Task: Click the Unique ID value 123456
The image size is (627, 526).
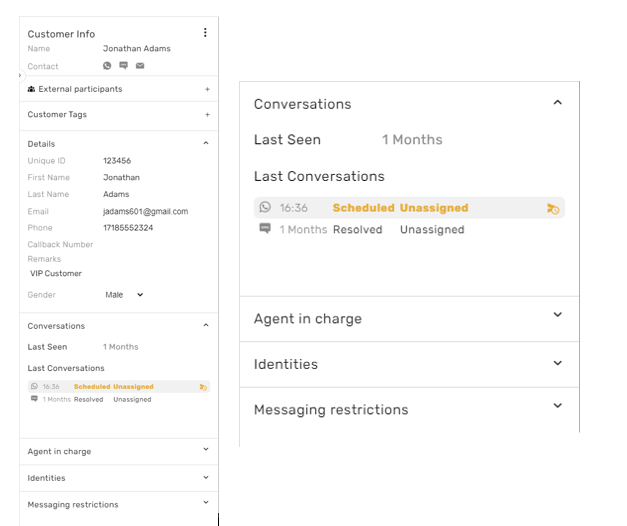Action: click(x=117, y=161)
